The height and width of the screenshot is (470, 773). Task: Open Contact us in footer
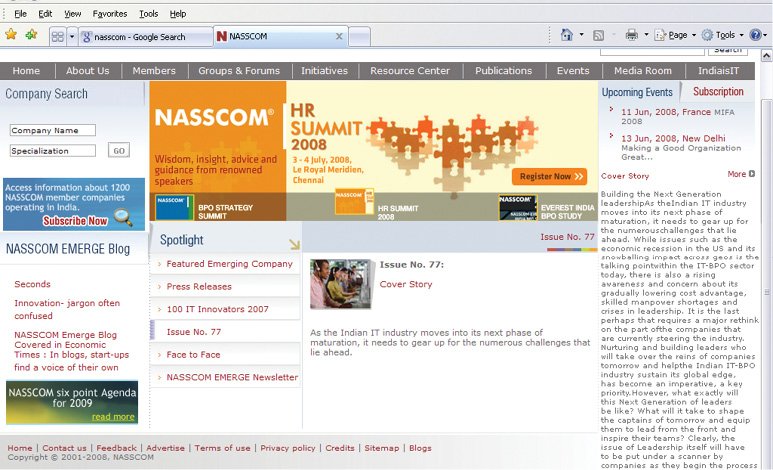coord(64,448)
